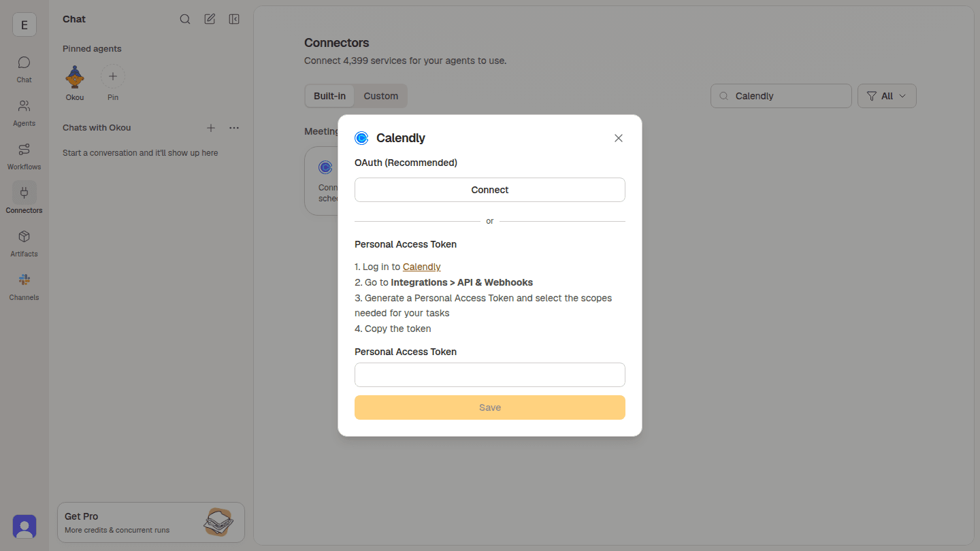Viewport: 980px width, 551px height.
Task: Click the 'Connect 4,399 services' description text
Action: tap(406, 61)
